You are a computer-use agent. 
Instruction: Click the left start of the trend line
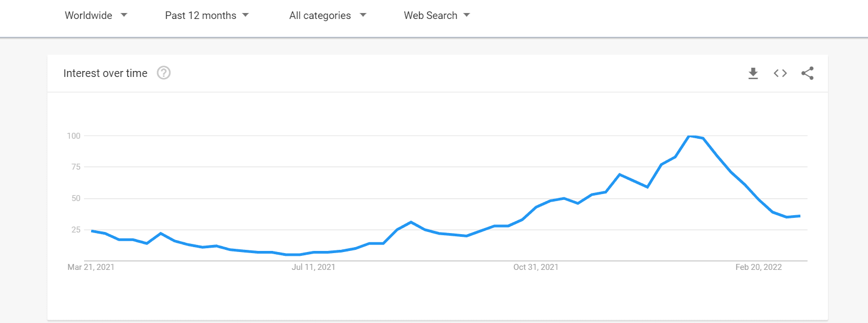pos(92,231)
